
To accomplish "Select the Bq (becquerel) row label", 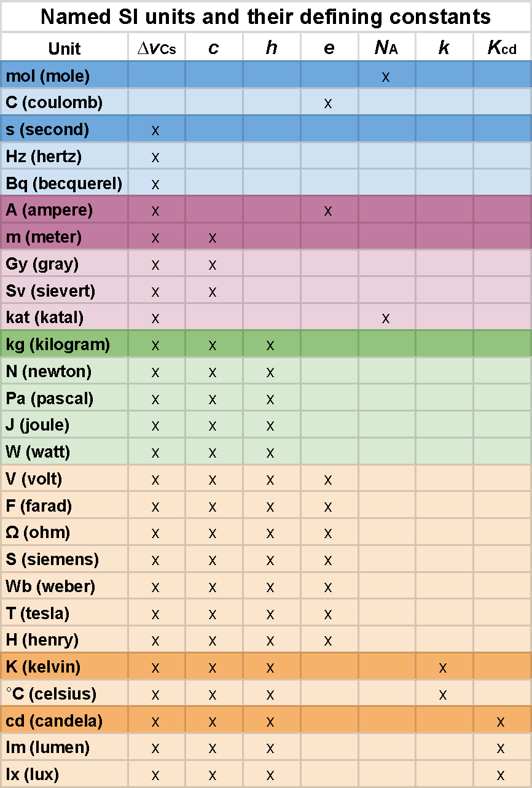I will point(64,183).
